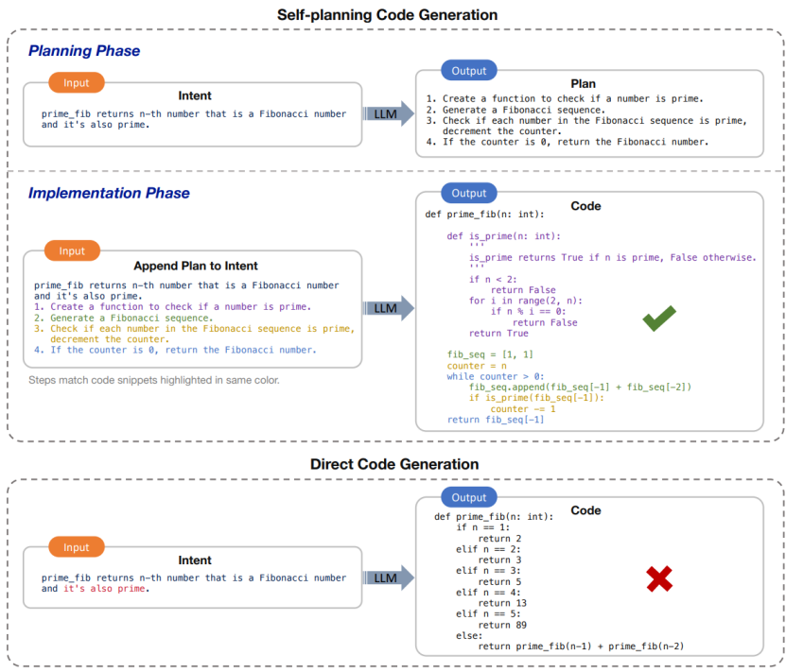Click the blue step '4. If the counter is 0...'
Screen dimensions: 786x672
pos(175,350)
